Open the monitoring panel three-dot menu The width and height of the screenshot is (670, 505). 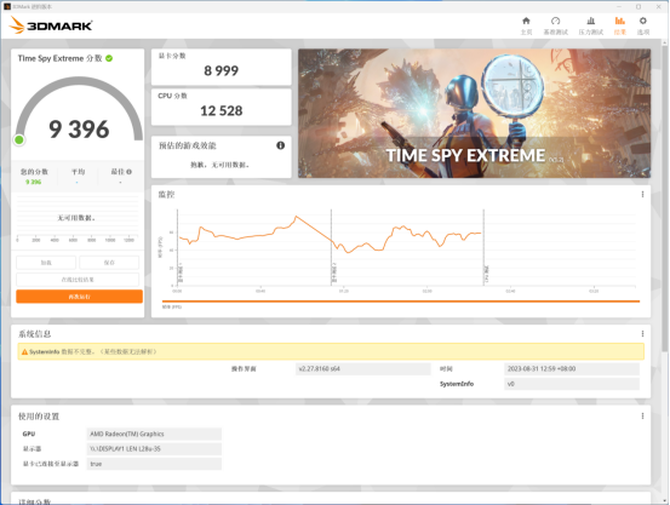tap(642, 194)
